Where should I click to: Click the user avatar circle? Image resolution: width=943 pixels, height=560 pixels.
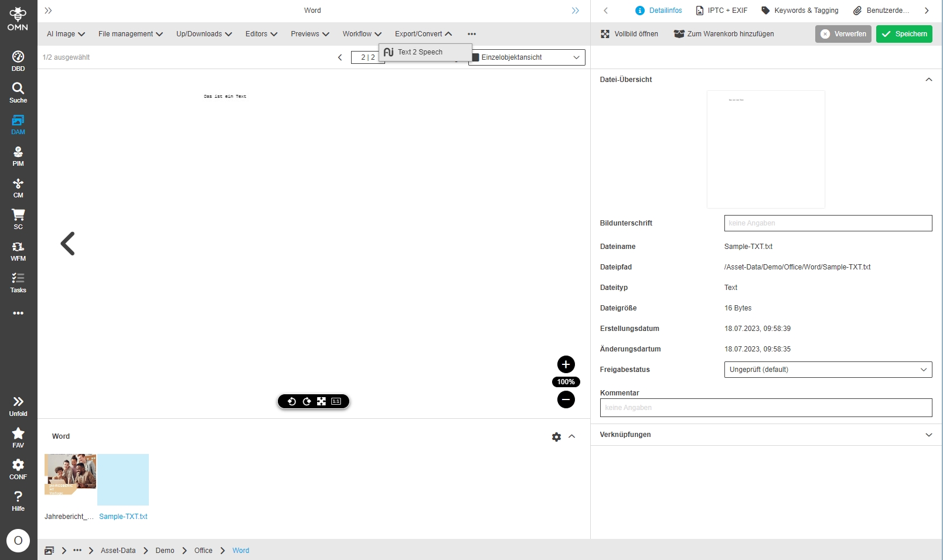coord(18,541)
